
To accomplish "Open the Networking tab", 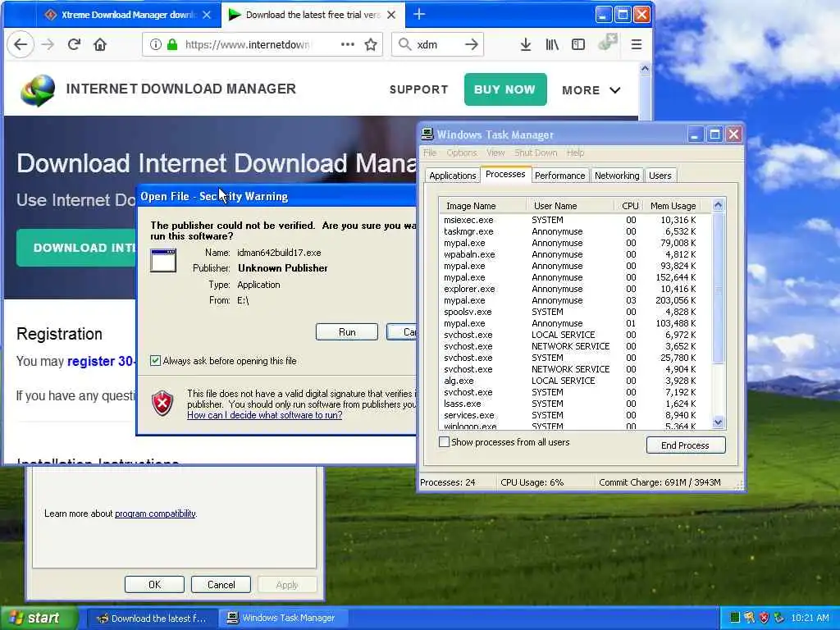I will 617,176.
